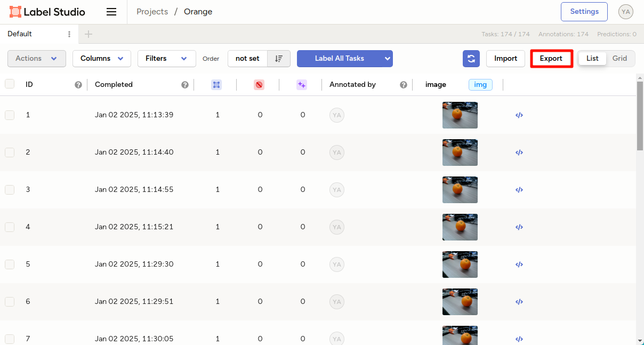
Task: Click the cancelled annotations column icon
Action: [259, 85]
